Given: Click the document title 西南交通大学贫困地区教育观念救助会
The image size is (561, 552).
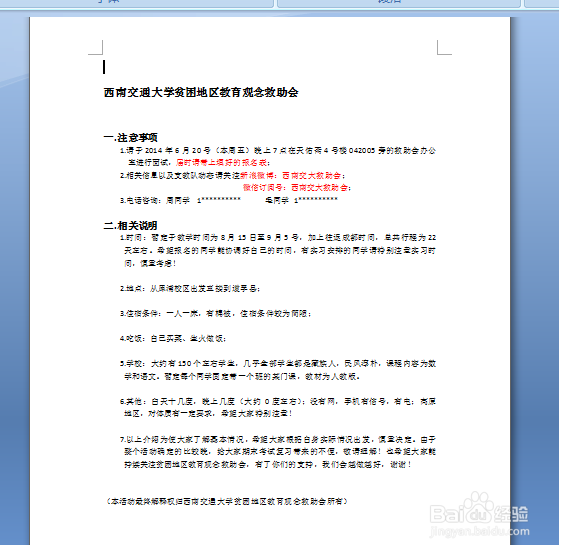Looking at the screenshot, I should (201, 92).
